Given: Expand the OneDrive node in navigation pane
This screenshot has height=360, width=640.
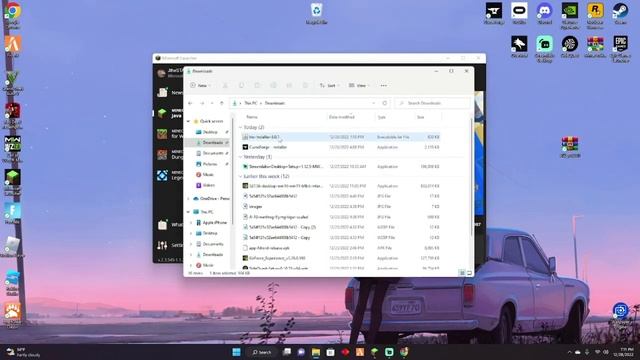Looking at the screenshot, I should tap(188, 198).
